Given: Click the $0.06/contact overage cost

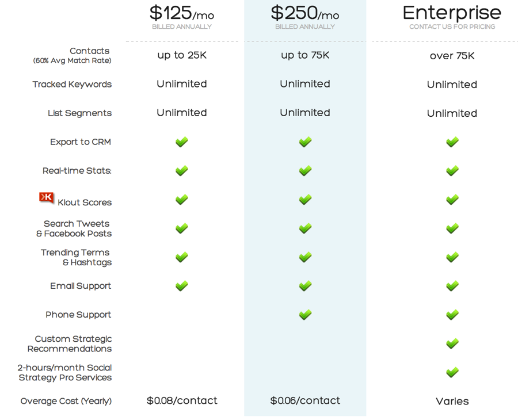Looking at the screenshot, I should (305, 400).
